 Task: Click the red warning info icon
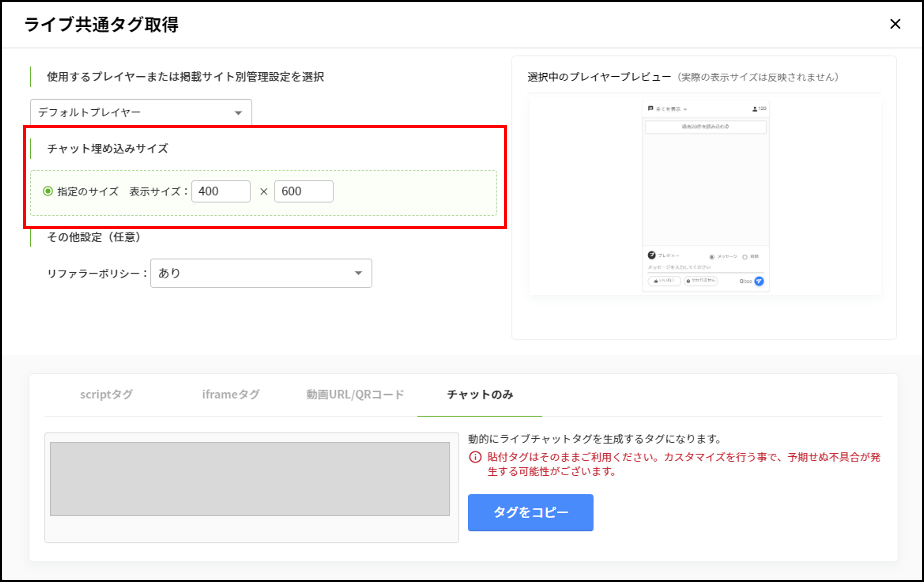476,457
